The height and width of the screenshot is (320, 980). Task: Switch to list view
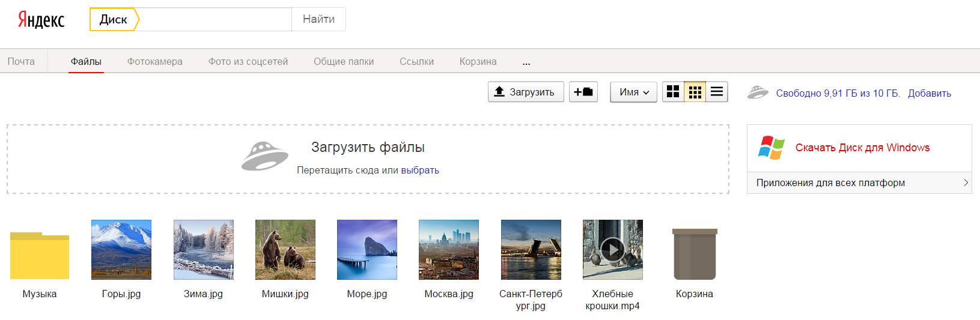click(717, 92)
